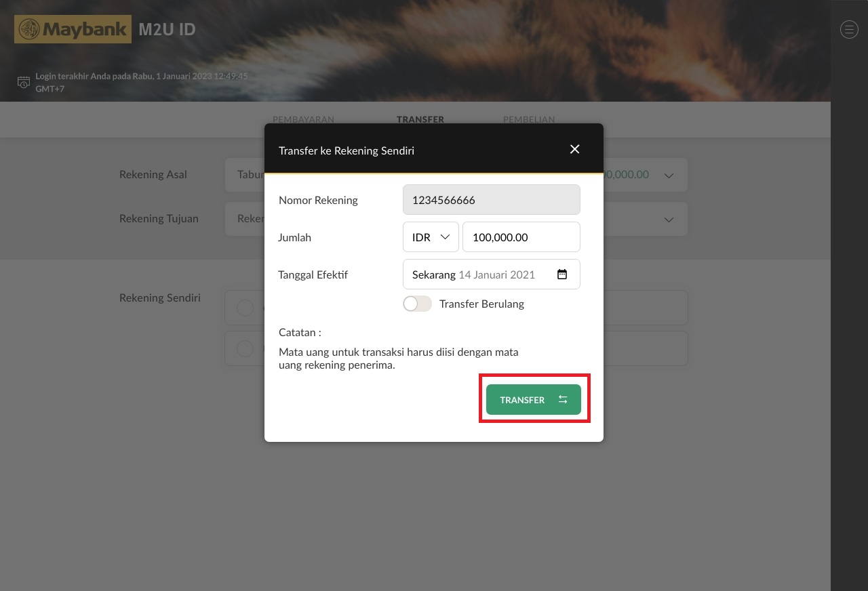Viewport: 868px width, 591px height.
Task: Select the Transfer tab
Action: coord(420,119)
